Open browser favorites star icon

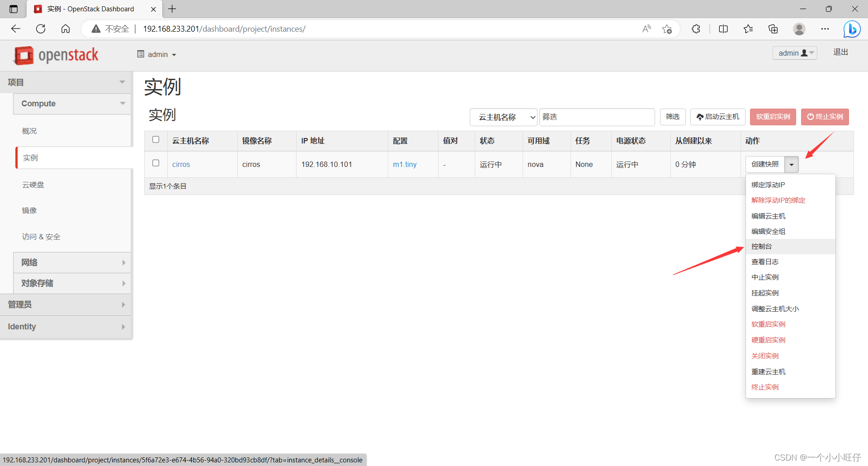coord(748,29)
